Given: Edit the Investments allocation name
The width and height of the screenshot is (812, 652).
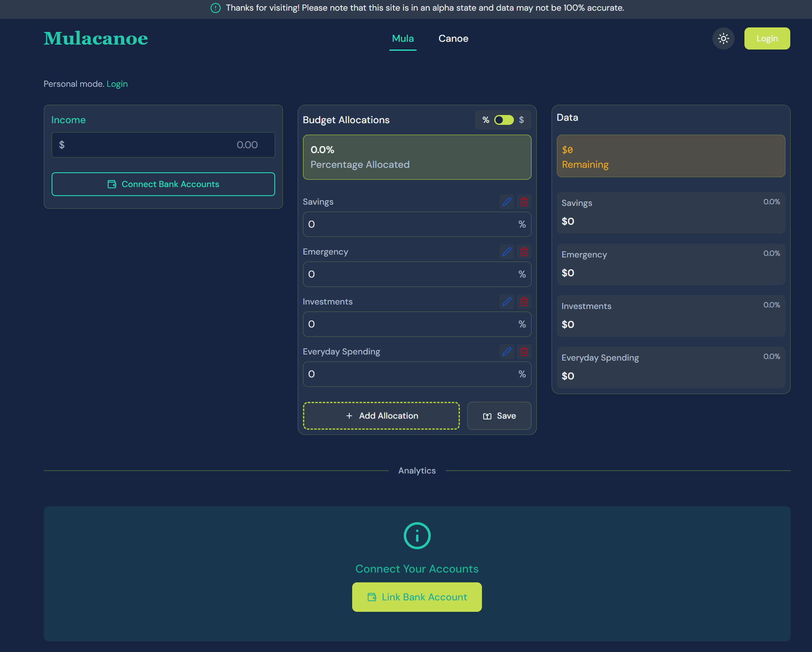Looking at the screenshot, I should pos(507,302).
